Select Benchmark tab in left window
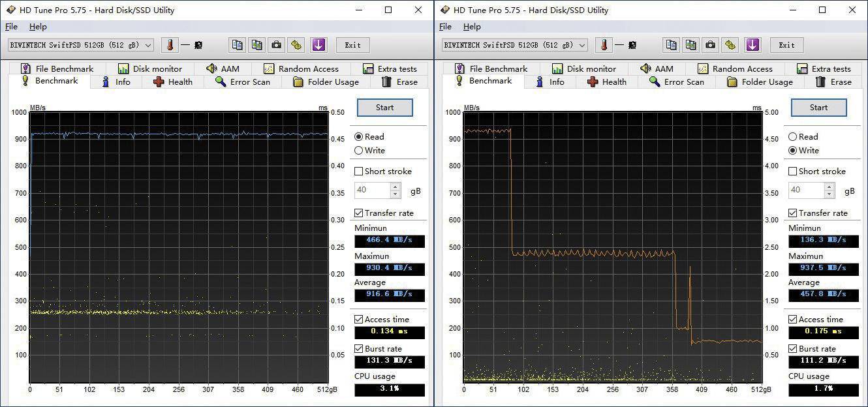 50,81
